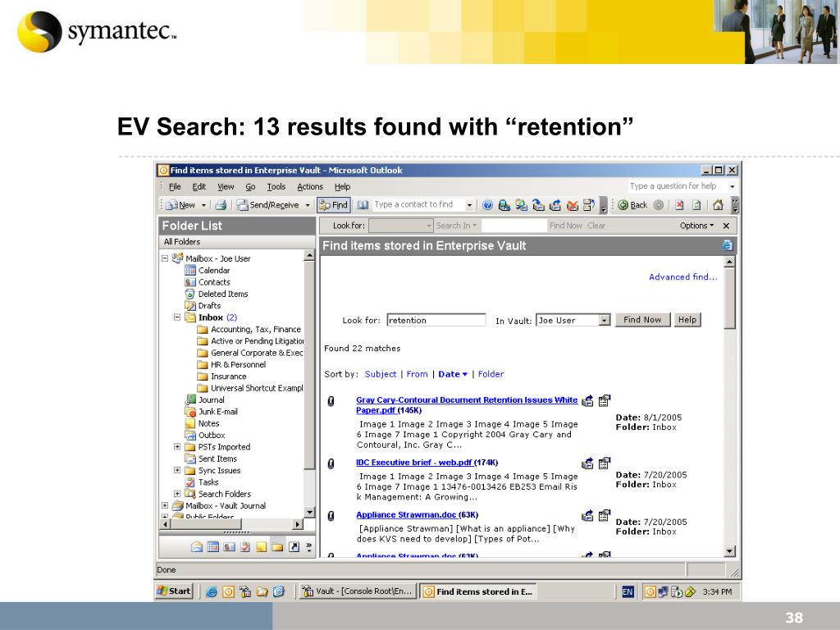
Task: Collapse the Mailbox - Joe User tree node
Action: click(x=165, y=258)
